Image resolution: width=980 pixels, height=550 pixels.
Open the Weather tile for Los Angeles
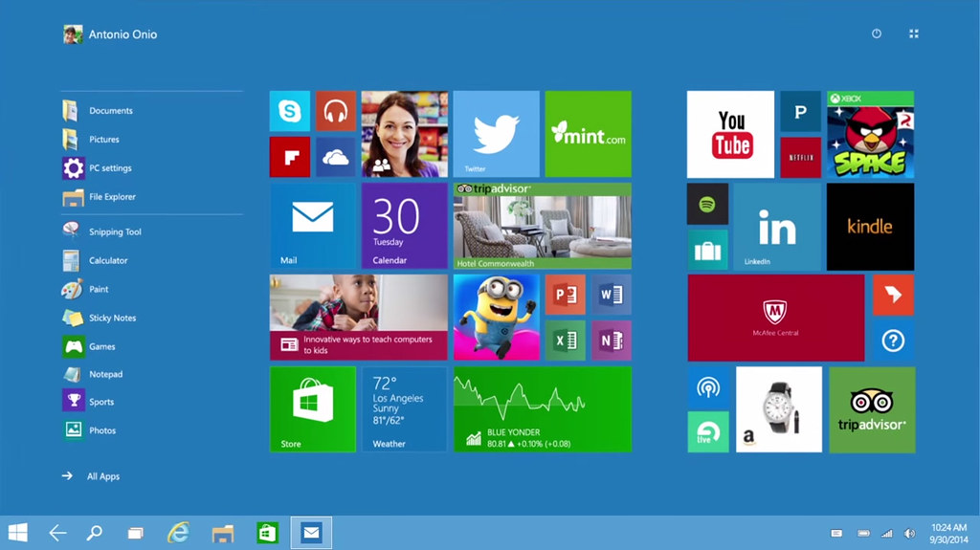405,409
